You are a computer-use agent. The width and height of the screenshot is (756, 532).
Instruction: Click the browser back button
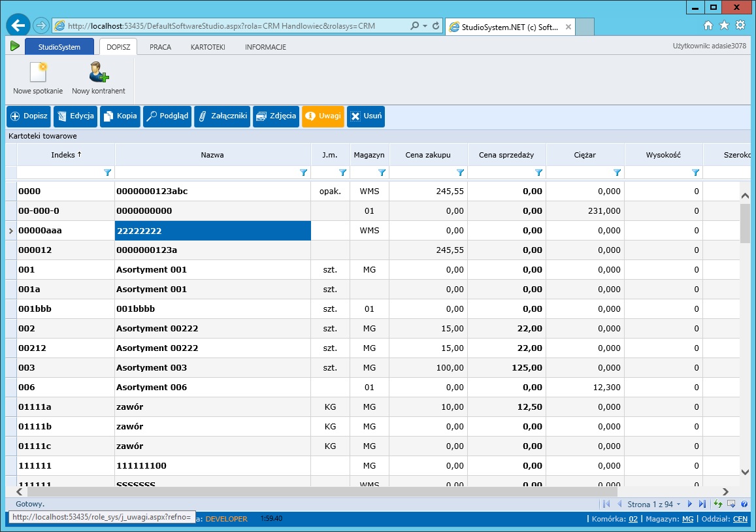(18, 25)
